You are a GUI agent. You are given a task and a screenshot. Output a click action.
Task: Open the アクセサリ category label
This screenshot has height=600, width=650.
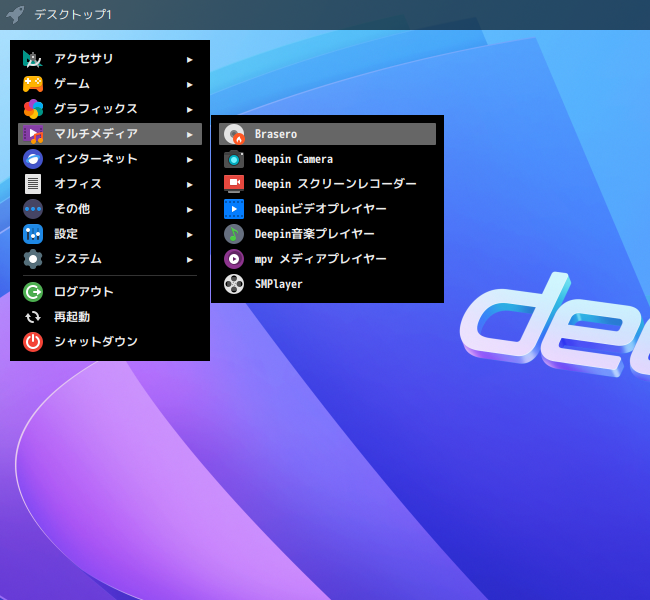84,59
